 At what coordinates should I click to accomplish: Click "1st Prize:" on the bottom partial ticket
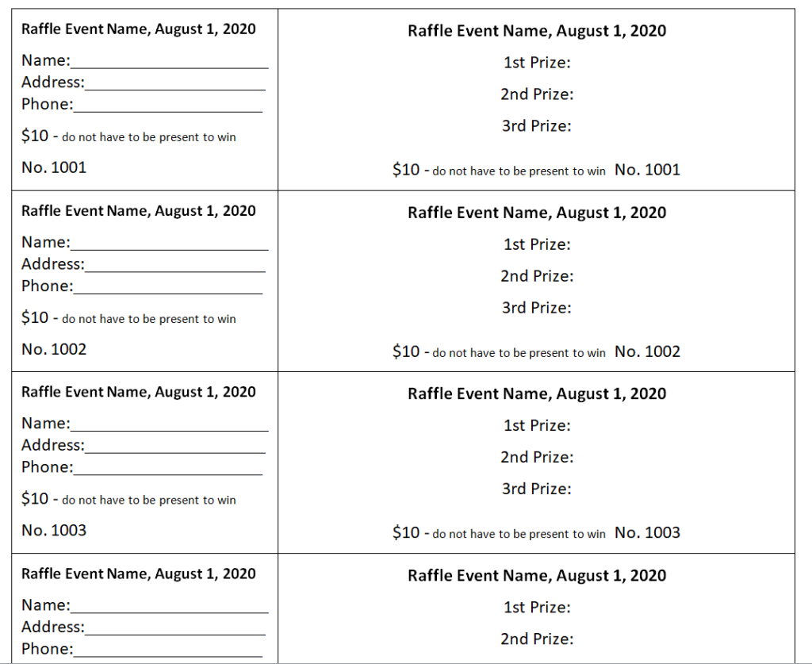point(537,608)
